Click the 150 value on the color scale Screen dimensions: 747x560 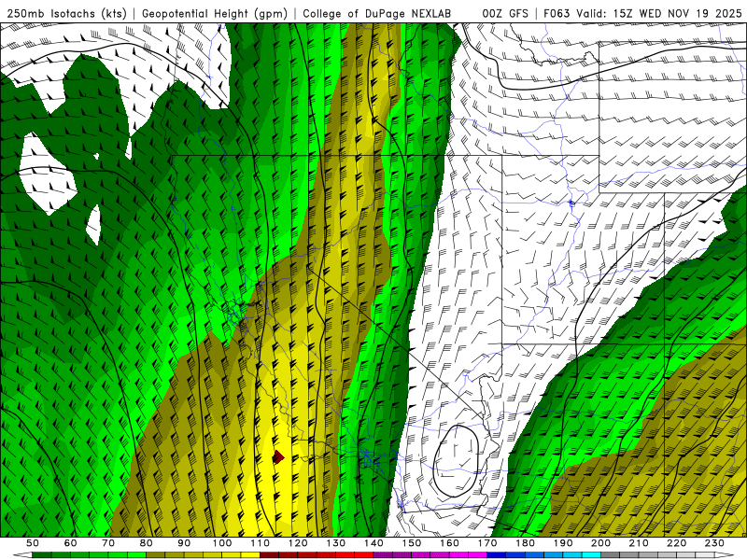click(411, 543)
